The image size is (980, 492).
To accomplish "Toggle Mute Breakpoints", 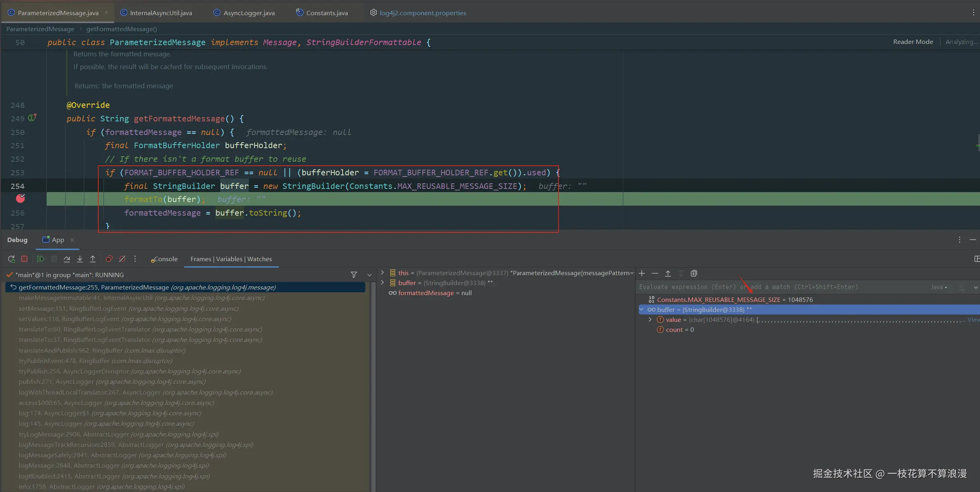I will [x=122, y=259].
